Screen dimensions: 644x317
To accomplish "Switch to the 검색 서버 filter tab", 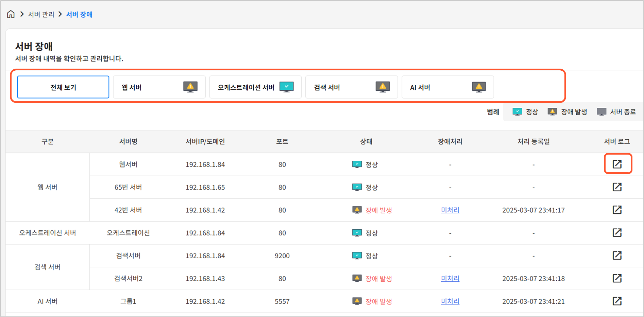I will point(352,87).
